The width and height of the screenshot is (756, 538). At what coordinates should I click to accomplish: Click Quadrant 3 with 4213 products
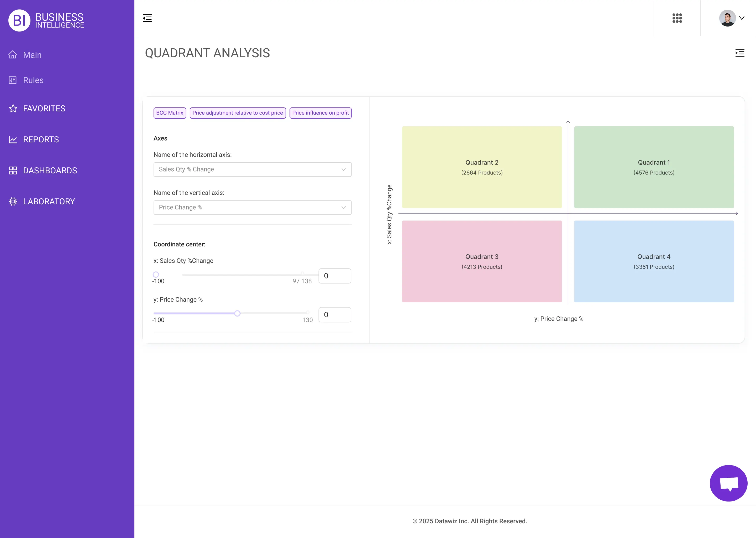482,261
